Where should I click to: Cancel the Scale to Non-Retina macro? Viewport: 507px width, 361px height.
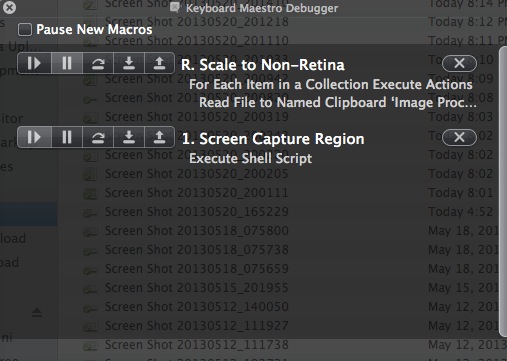(x=459, y=63)
